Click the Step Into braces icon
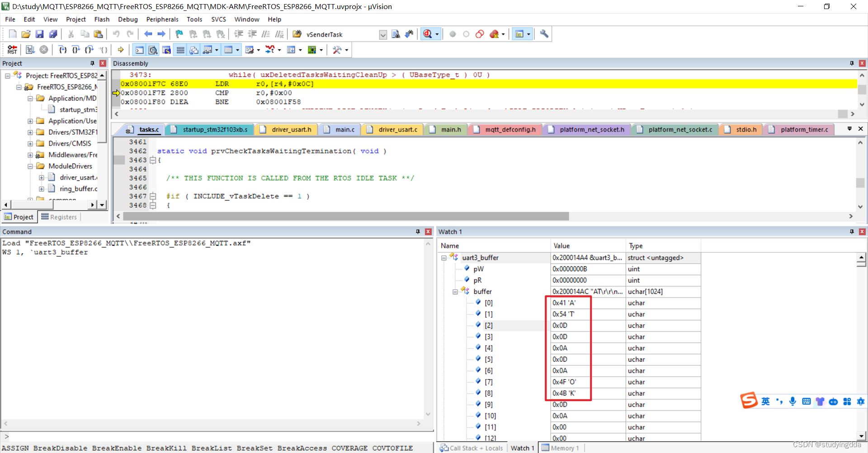 63,50
